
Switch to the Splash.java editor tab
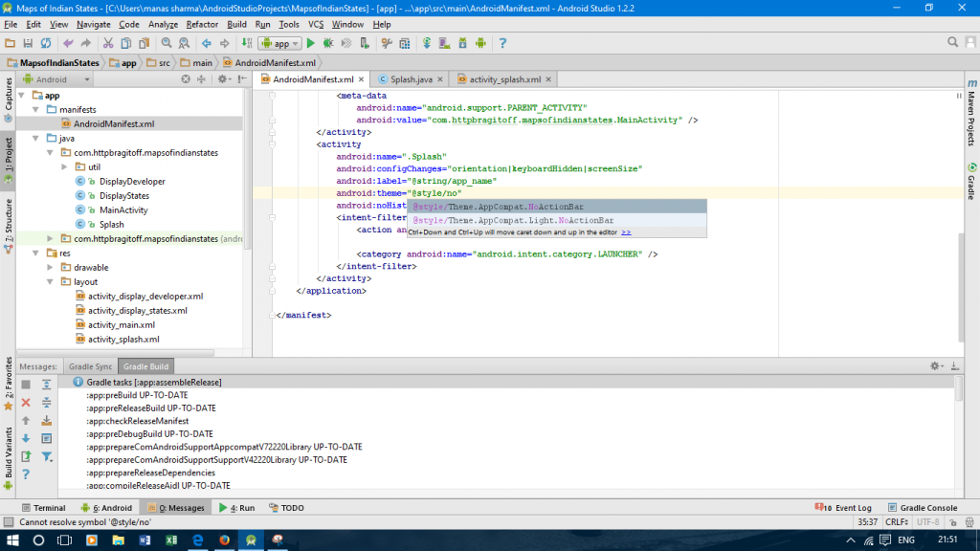tap(411, 79)
